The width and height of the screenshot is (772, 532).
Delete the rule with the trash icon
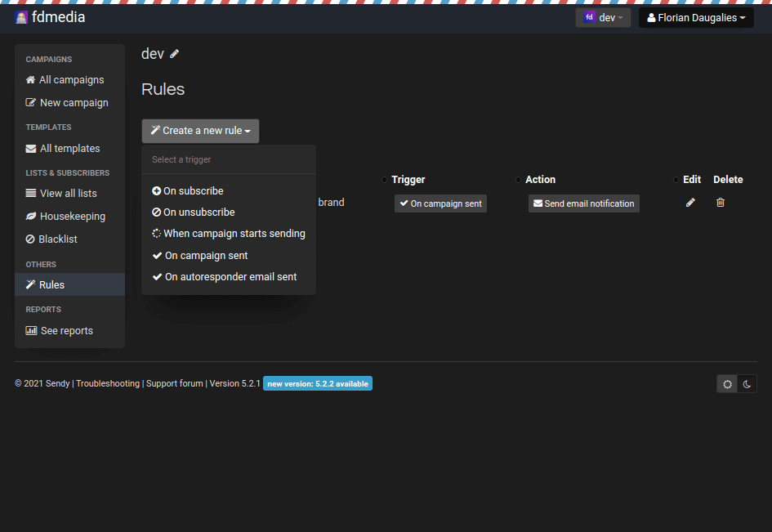tap(721, 203)
